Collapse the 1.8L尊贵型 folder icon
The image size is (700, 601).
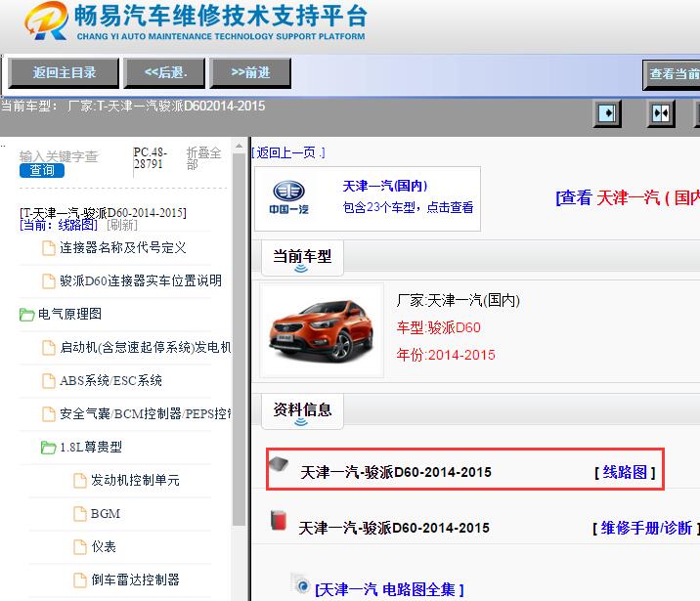pyautogui.click(x=48, y=447)
